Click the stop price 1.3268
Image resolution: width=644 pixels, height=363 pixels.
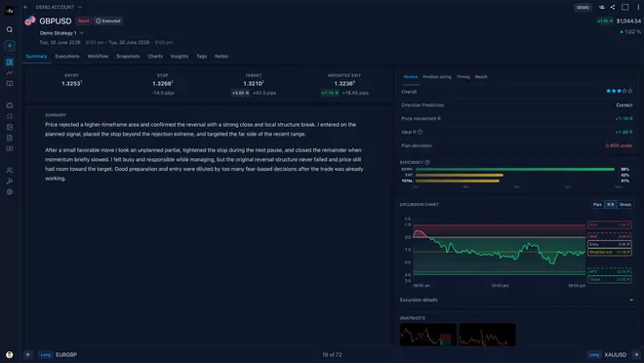pos(163,84)
